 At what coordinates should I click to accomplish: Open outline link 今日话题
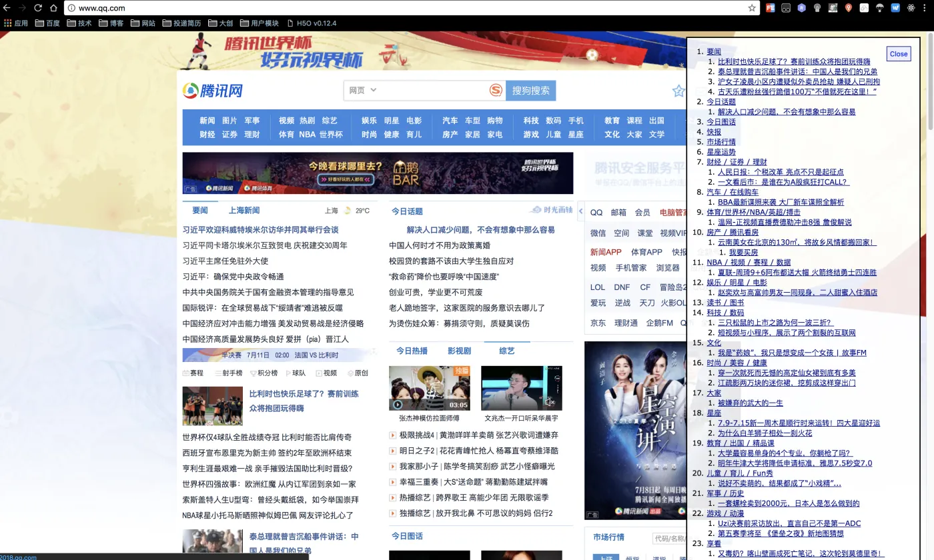point(721,102)
